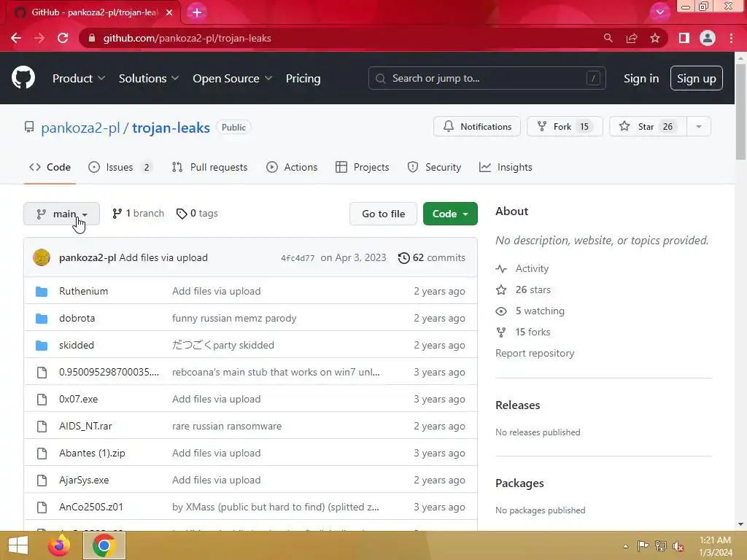Click the network tray icon
The width and height of the screenshot is (747, 560).
point(660,545)
